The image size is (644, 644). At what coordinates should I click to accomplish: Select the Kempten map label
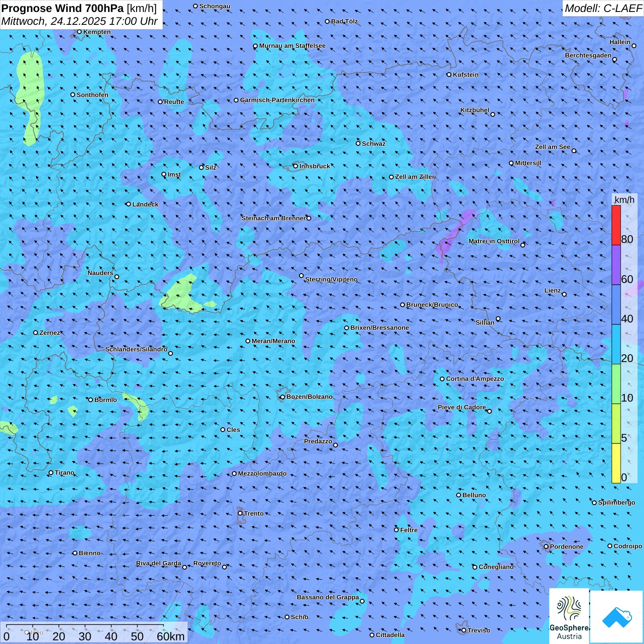click(97, 32)
